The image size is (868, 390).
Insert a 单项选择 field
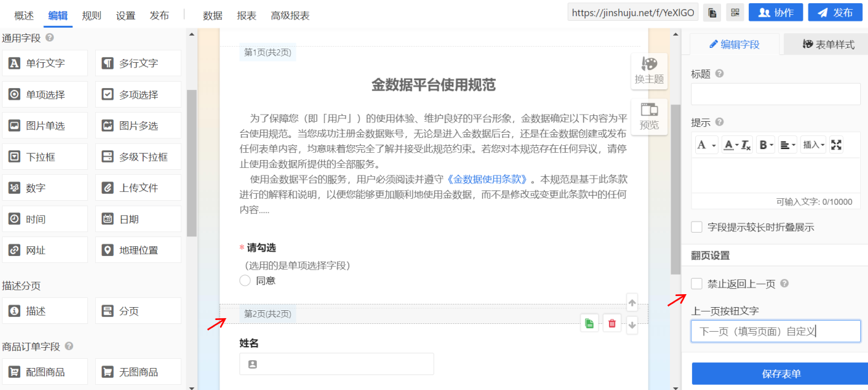coord(45,95)
